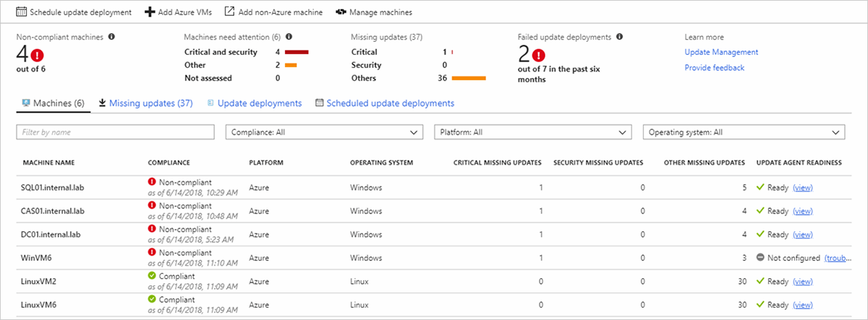Screen dimensions: 868x320
Task: Open the (view) link for CAS01.internal.lab
Action: 803,211
